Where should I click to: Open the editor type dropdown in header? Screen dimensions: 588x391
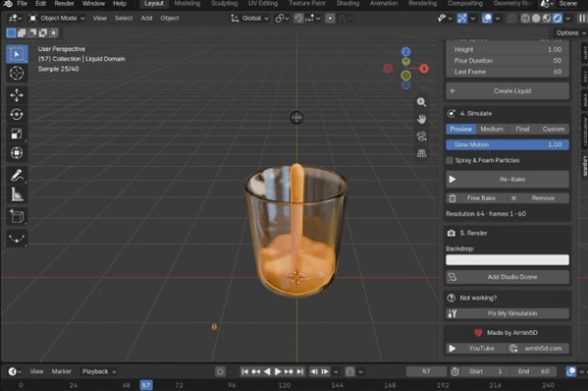[x=15, y=18]
